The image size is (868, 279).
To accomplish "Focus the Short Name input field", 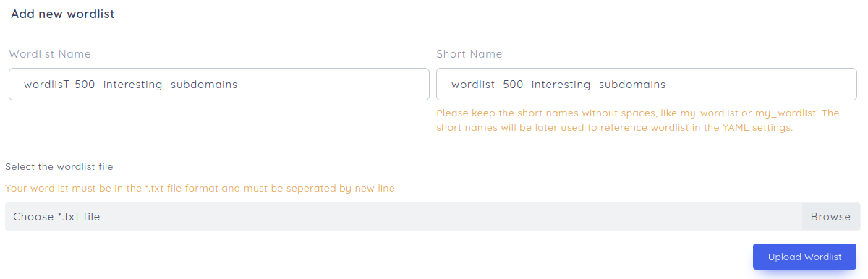I will (x=647, y=85).
